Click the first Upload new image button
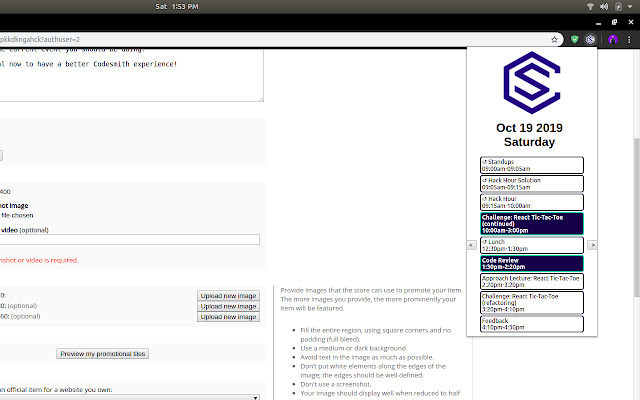This screenshot has width=640, height=400. coord(228,296)
